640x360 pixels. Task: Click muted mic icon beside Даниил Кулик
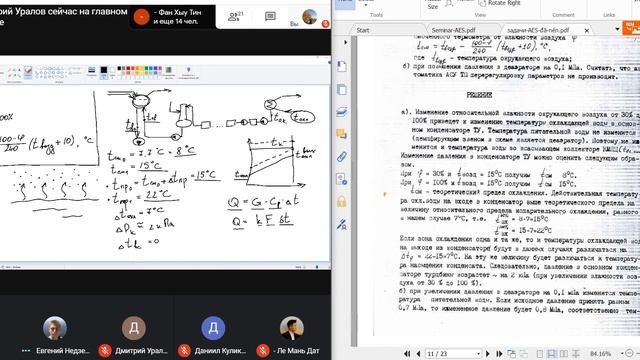184,351
